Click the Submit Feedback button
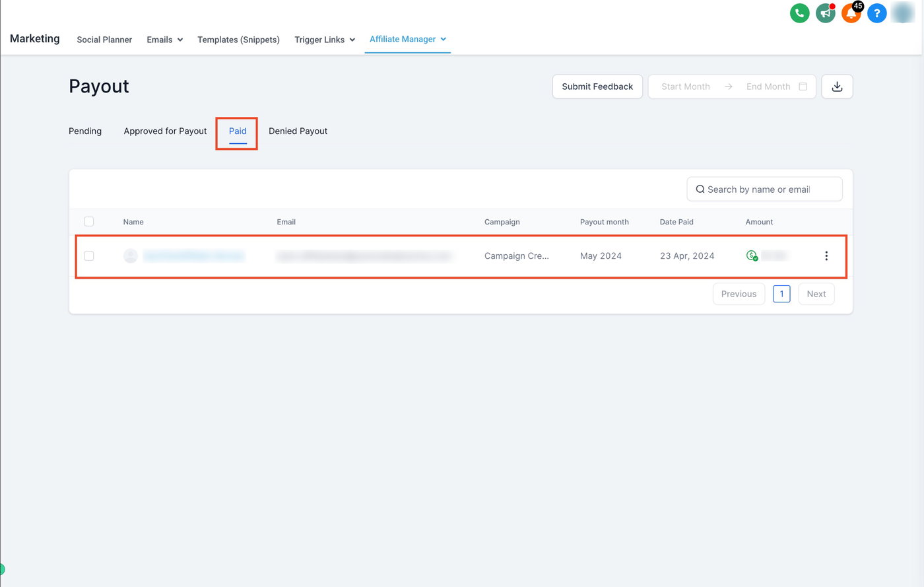Viewport: 924px width, 587px height. 597,86
